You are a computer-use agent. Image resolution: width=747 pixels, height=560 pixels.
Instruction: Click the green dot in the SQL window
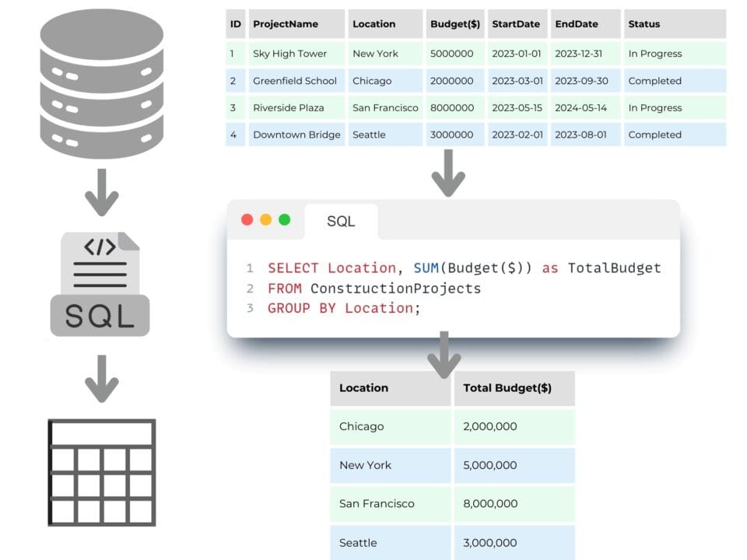click(285, 220)
